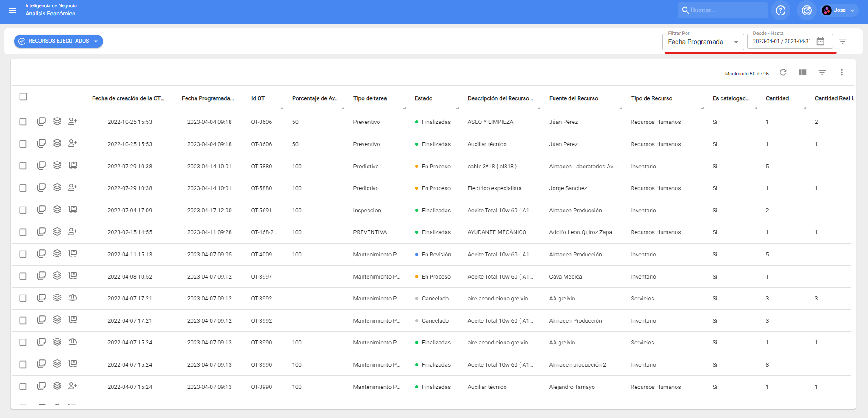
Task: Open table's three-dot more options menu
Action: pyautogui.click(x=841, y=73)
